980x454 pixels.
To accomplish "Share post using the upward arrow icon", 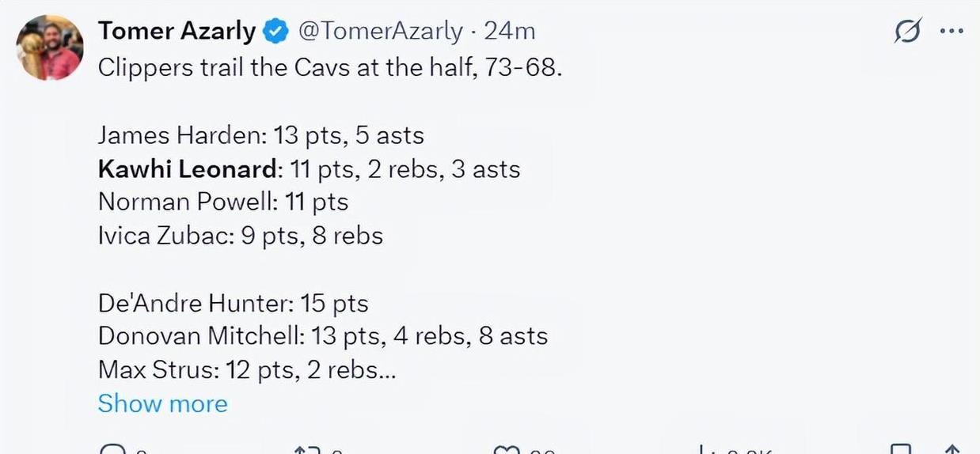I will pyautogui.click(x=954, y=448).
